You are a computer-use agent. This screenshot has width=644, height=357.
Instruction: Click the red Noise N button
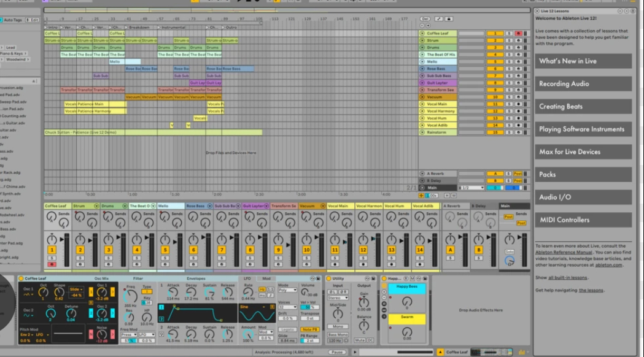(x=91, y=334)
